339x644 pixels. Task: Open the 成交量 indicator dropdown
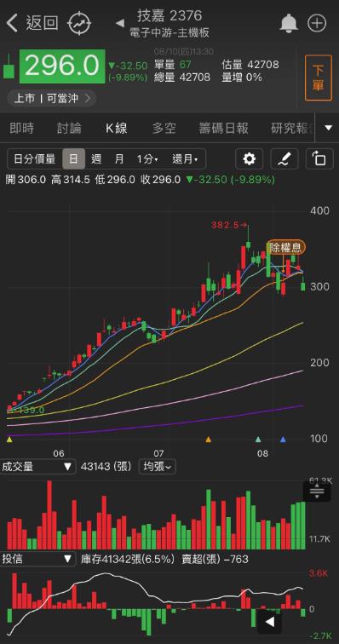(37, 466)
